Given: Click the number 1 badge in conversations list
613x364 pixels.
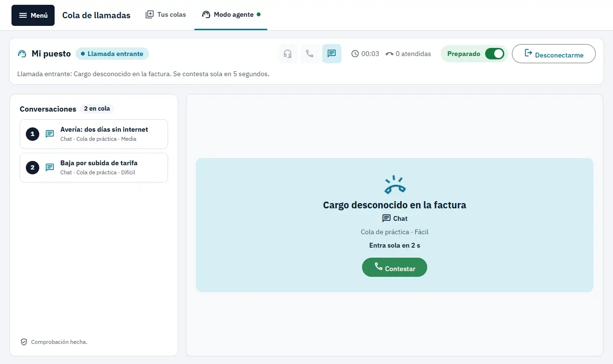Looking at the screenshot, I should pyautogui.click(x=33, y=134).
